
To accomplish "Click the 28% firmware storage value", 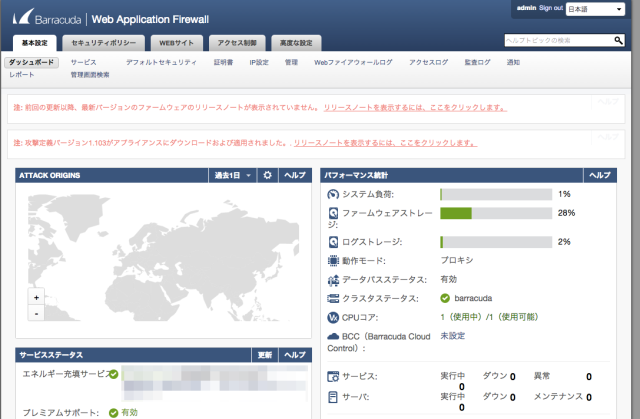I will pyautogui.click(x=566, y=213).
